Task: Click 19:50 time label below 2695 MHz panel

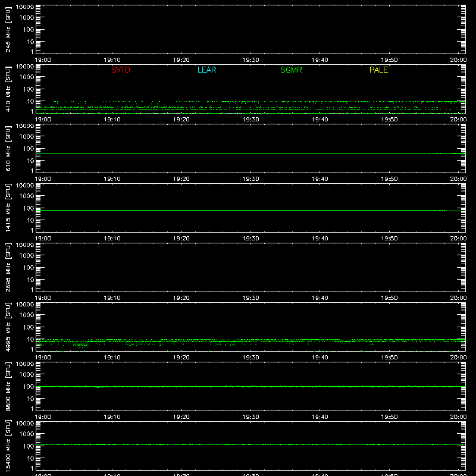Action: [389, 298]
